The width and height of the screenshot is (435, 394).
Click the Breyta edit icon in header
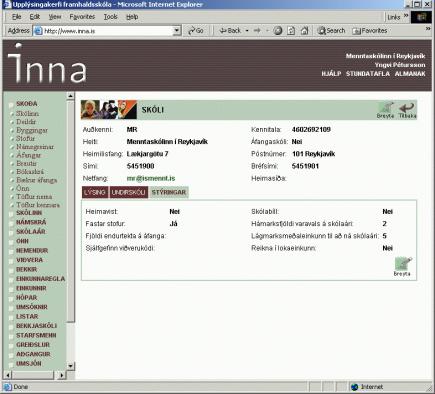pyautogui.click(x=385, y=110)
